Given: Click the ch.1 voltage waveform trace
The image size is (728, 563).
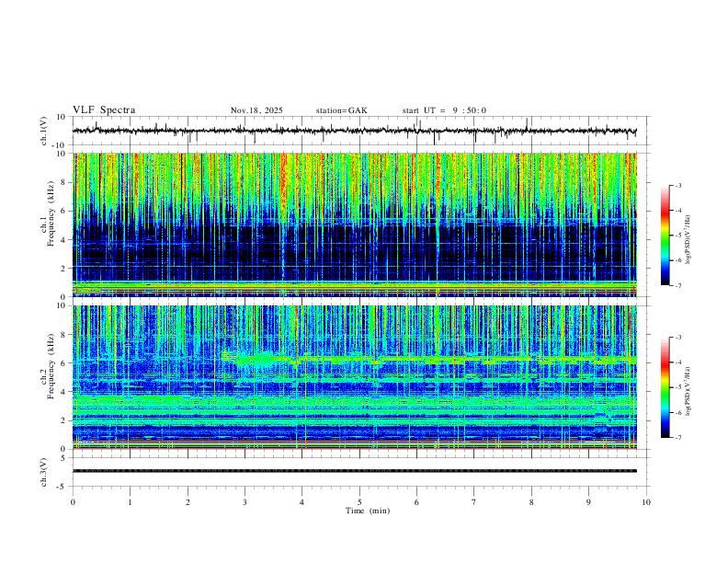Looking at the screenshot, I should pyautogui.click(x=355, y=131).
